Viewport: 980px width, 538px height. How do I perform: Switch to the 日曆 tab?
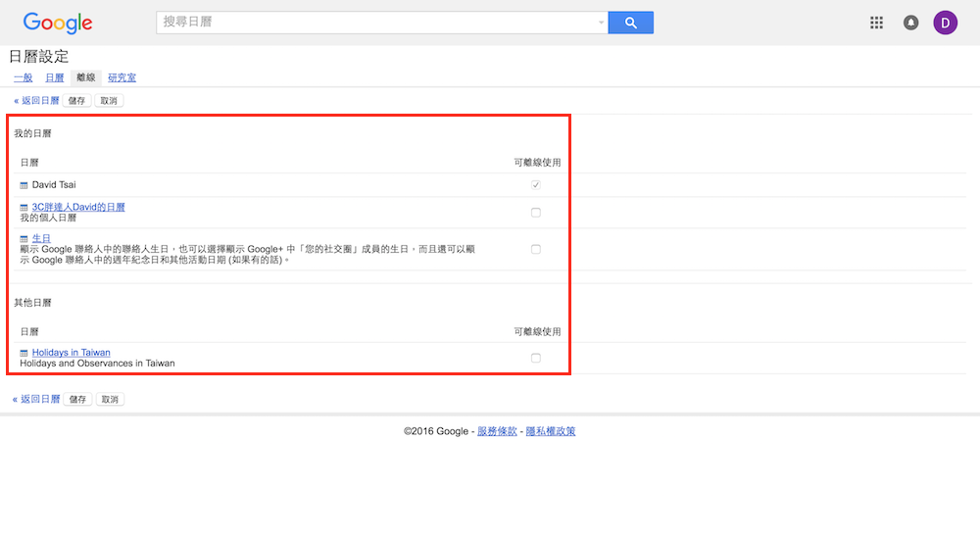point(54,77)
